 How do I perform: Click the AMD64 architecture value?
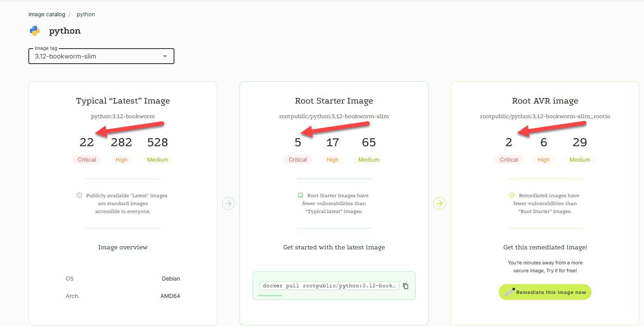coord(170,296)
